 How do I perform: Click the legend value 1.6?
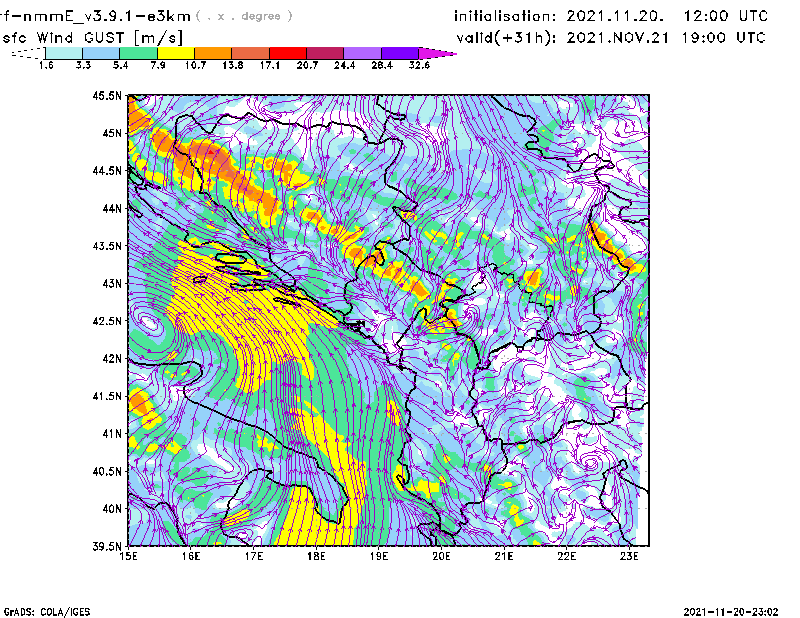point(46,65)
